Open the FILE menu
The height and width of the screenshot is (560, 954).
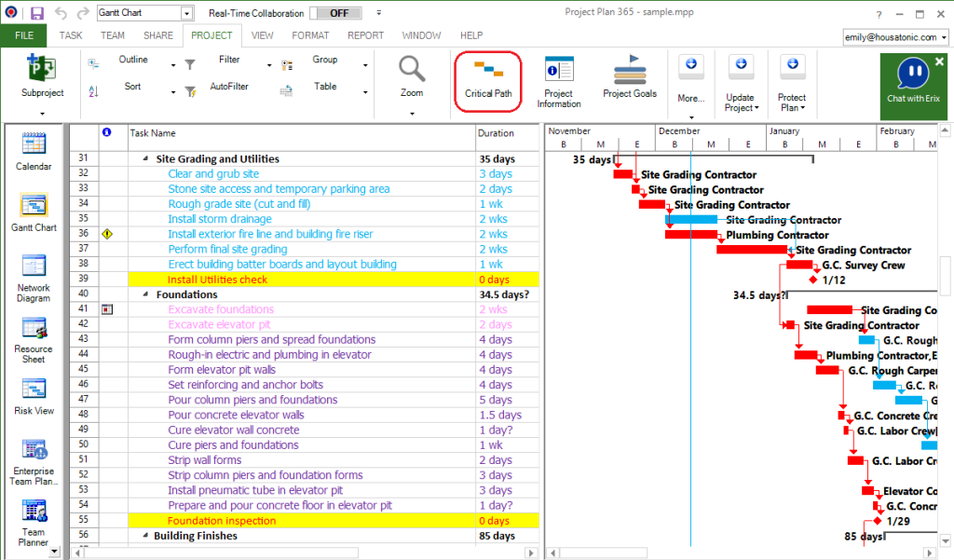coord(23,34)
